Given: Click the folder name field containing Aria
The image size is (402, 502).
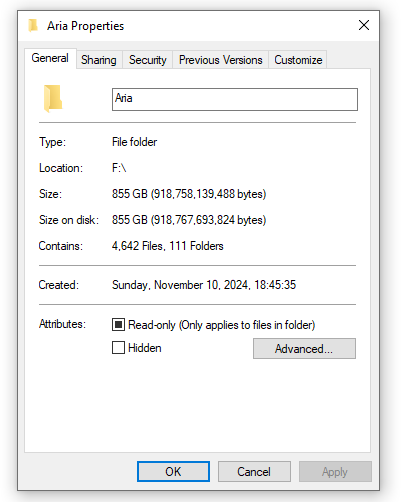Looking at the screenshot, I should 235,99.
